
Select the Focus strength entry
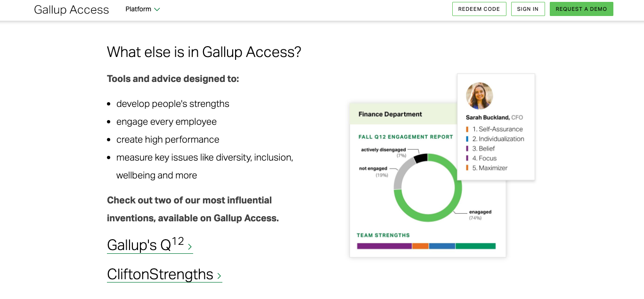click(484, 158)
